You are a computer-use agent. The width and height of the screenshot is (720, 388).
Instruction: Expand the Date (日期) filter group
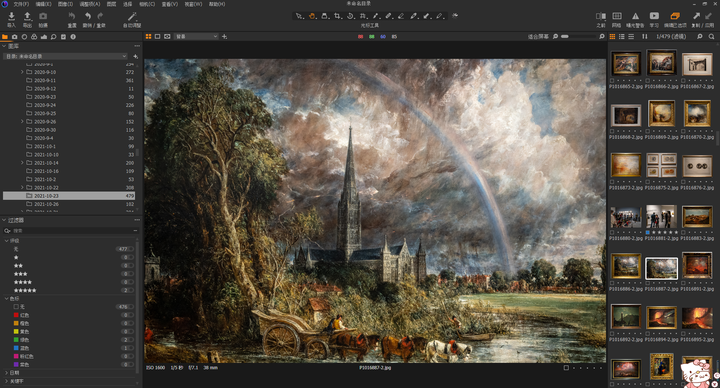click(x=6, y=373)
